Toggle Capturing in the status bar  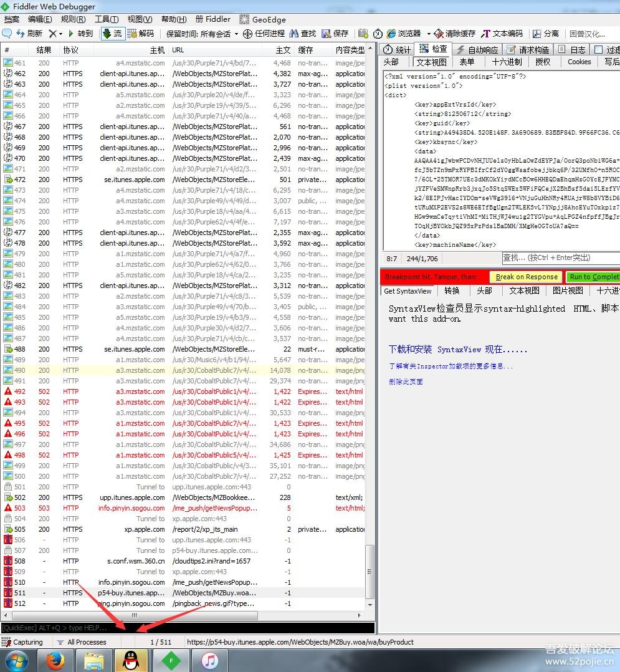22,642
